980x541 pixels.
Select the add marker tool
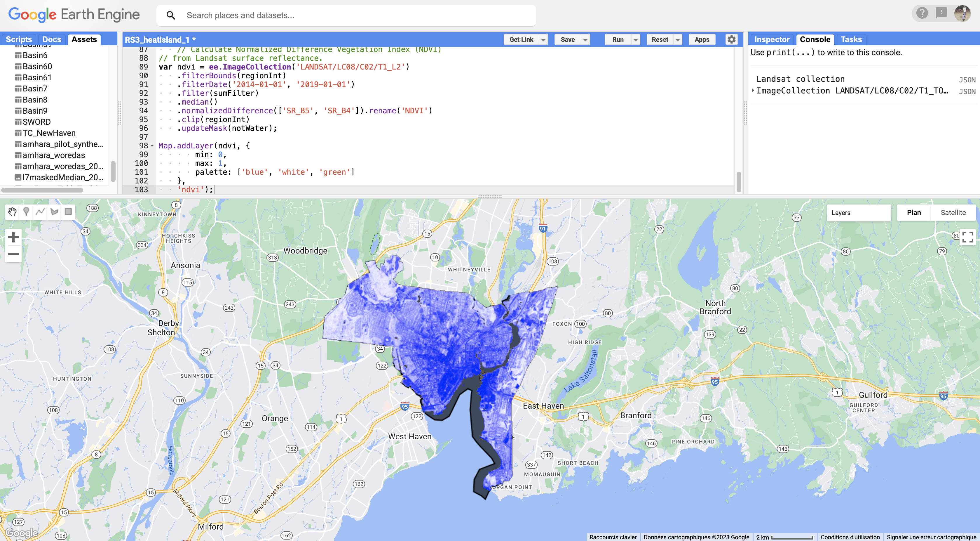tap(26, 212)
